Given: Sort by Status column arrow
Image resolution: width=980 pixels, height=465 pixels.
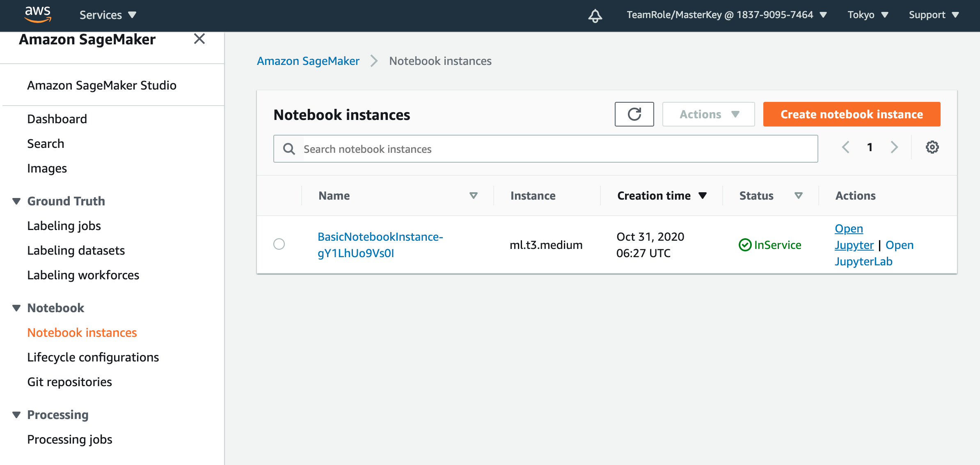Looking at the screenshot, I should point(798,196).
